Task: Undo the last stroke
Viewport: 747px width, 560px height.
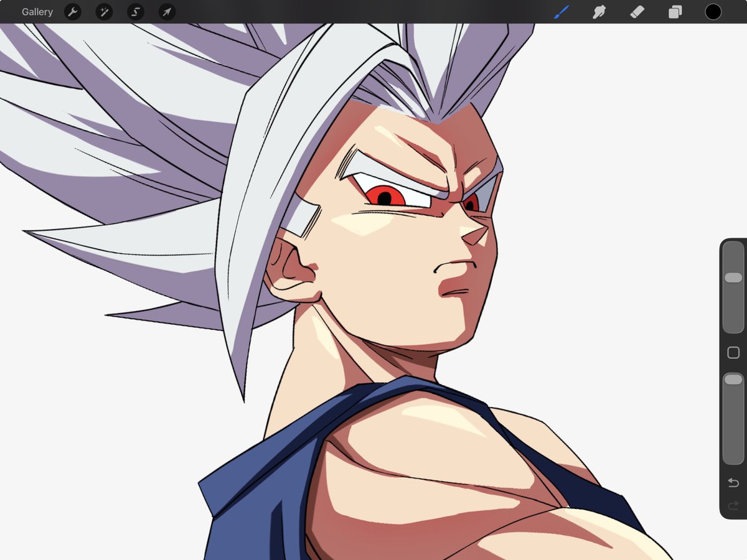Action: point(733,483)
